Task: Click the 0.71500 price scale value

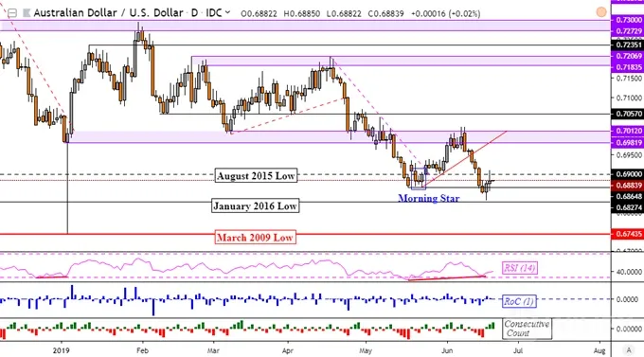Action: pyautogui.click(x=629, y=78)
